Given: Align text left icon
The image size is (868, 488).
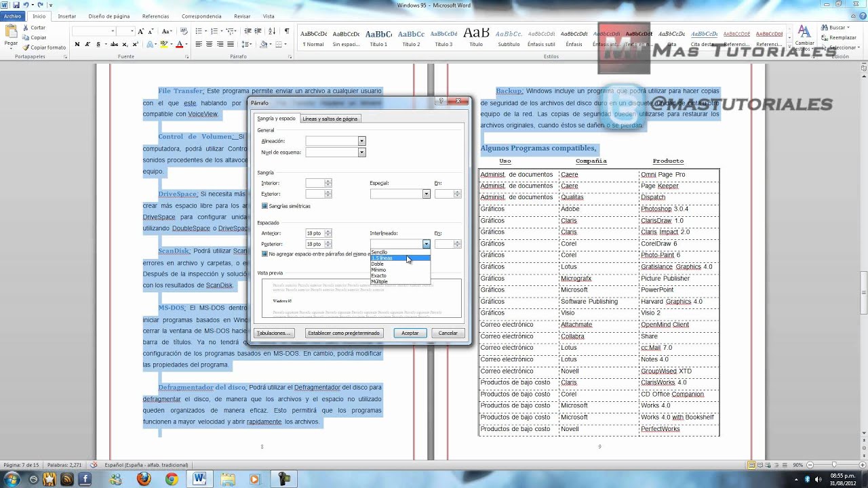Looking at the screenshot, I should click(199, 44).
